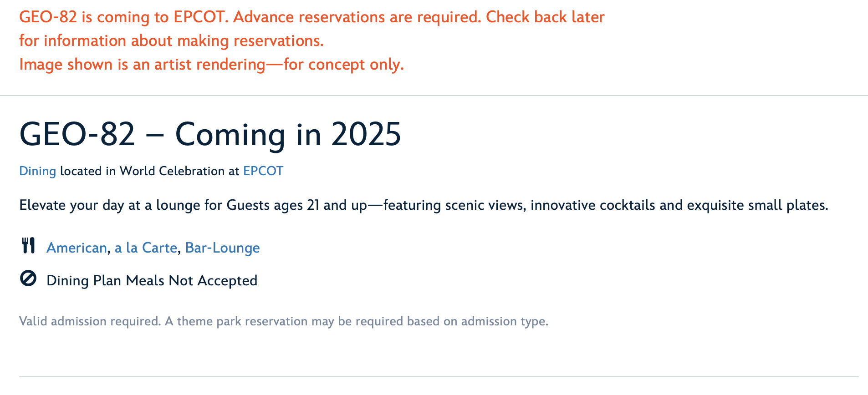Click the circle-slash not accepted icon
The width and height of the screenshot is (868, 395).
click(28, 279)
